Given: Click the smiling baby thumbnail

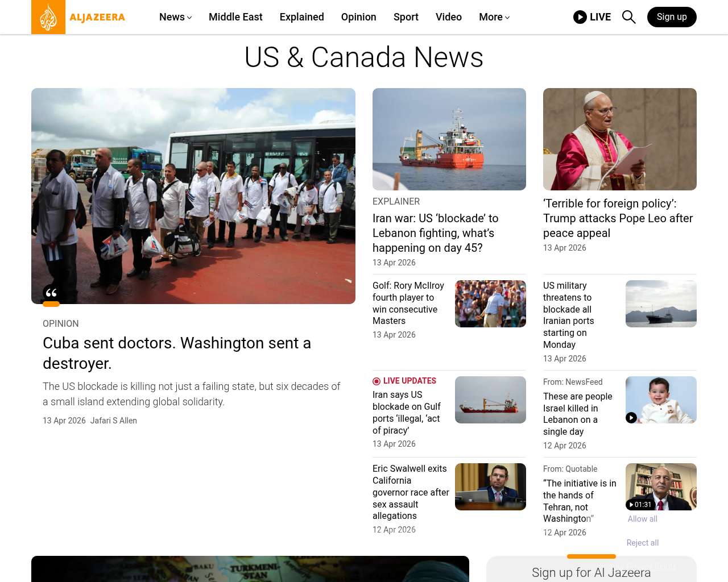Looking at the screenshot, I should [661, 400].
